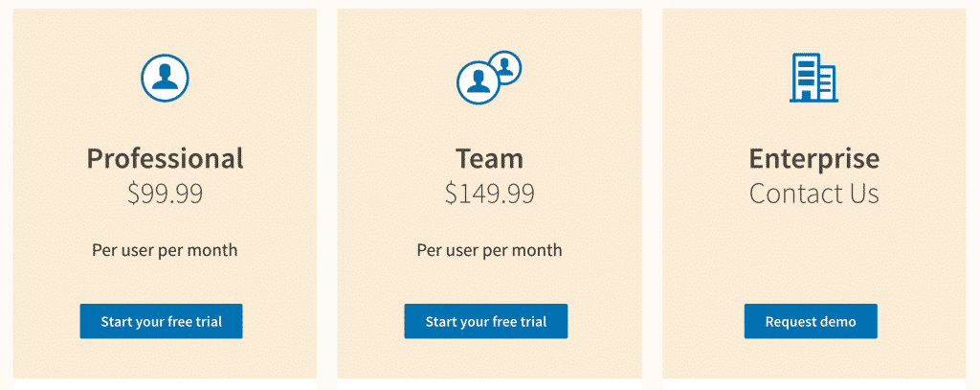Viewport: 980px width, 390px height.
Task: Click white gap between Professional and Team cards
Action: click(326, 192)
